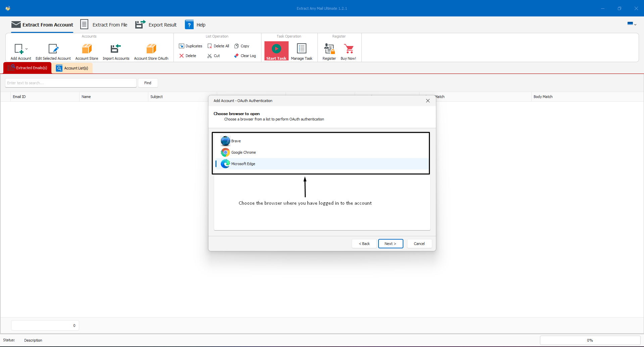644x347 pixels.
Task: Click Import Accounts icon
Action: click(x=116, y=49)
